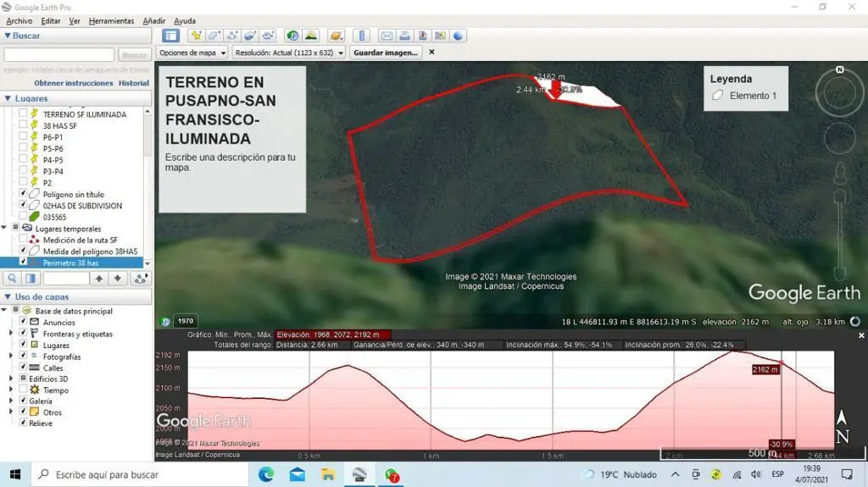The width and height of the screenshot is (868, 487).
Task: Collapse the Lugares panel
Action: 8,98
